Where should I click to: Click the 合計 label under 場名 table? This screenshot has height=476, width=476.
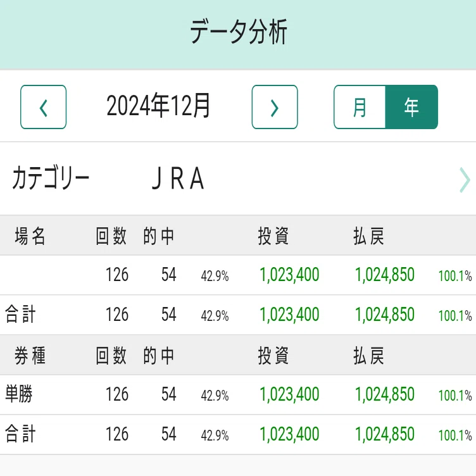[20, 314]
